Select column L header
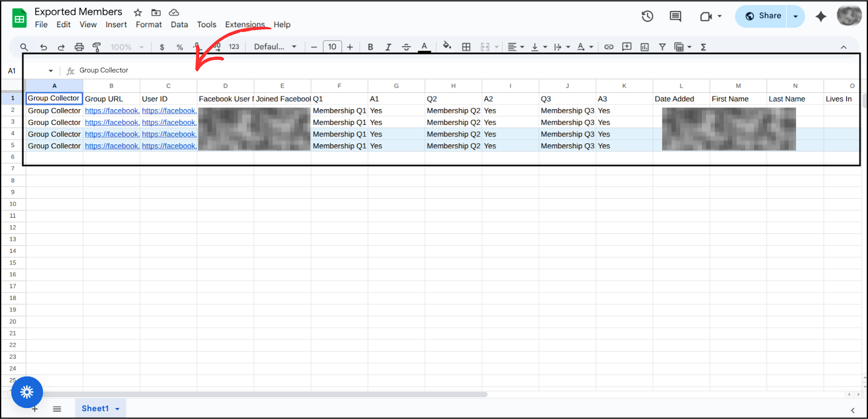The image size is (868, 419). pos(681,86)
